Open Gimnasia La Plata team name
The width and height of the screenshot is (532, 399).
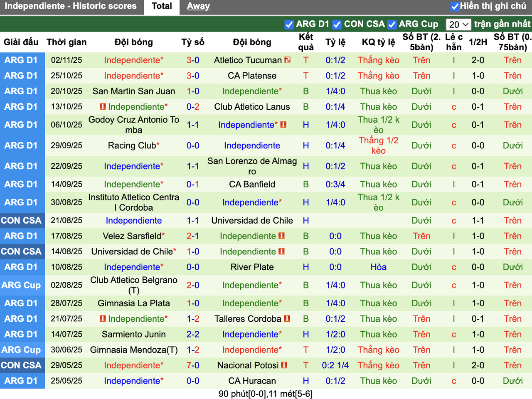tap(134, 303)
